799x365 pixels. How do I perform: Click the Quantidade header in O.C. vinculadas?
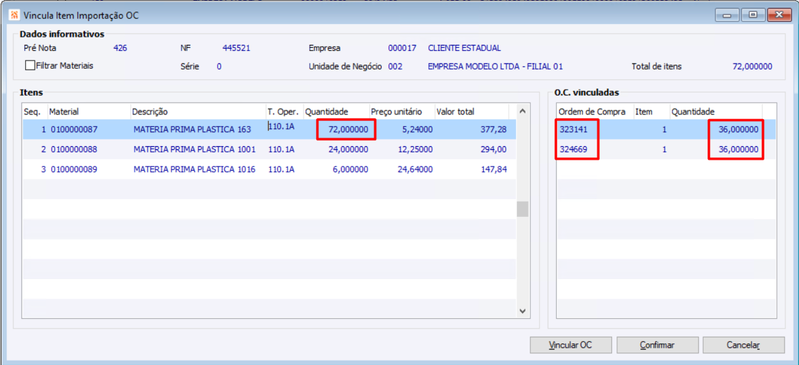click(x=715, y=112)
